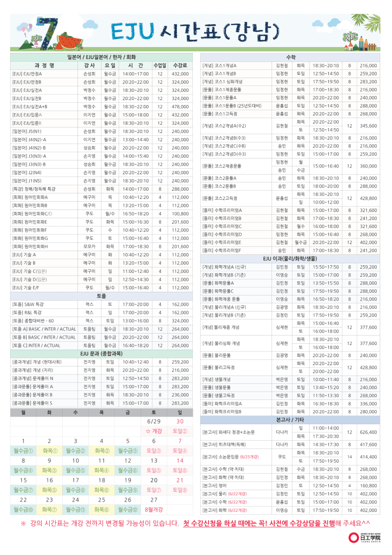Viewport: 392px width, 555px height.
Task: Click the "[플미] 수학프리미엄E" course
Action: (x=222, y=242)
